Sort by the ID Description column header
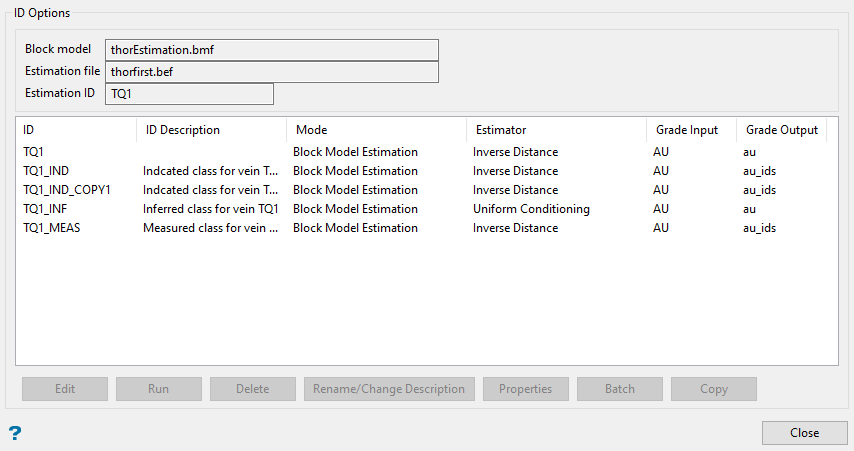This screenshot has width=854, height=451. click(x=211, y=130)
